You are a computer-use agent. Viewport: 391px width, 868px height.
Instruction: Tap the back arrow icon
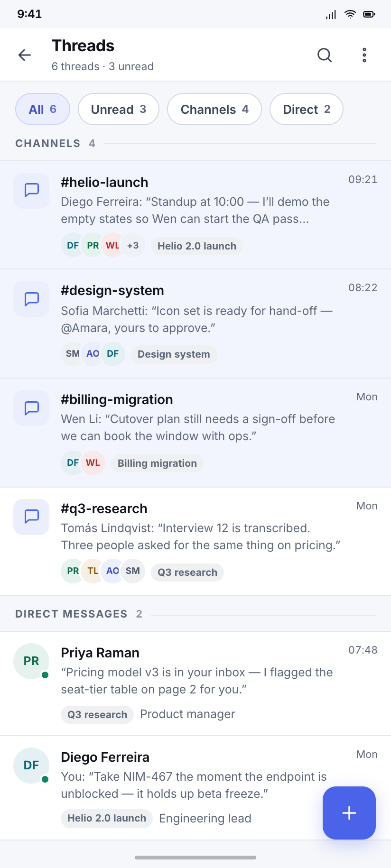tap(25, 55)
